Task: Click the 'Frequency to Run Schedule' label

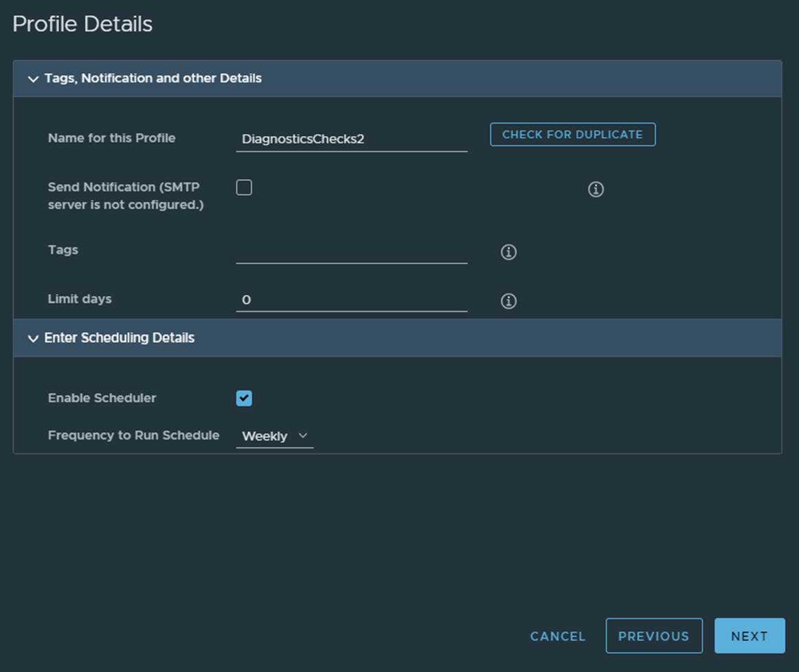Action: (133, 435)
